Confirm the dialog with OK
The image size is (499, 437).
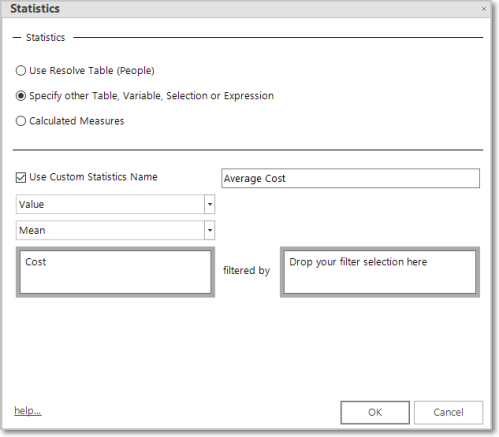tap(375, 412)
